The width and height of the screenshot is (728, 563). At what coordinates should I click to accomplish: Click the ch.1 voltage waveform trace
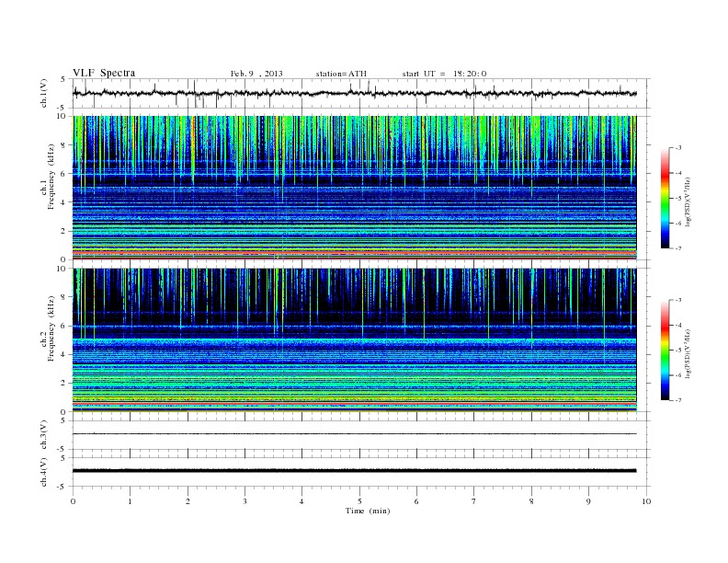[354, 93]
